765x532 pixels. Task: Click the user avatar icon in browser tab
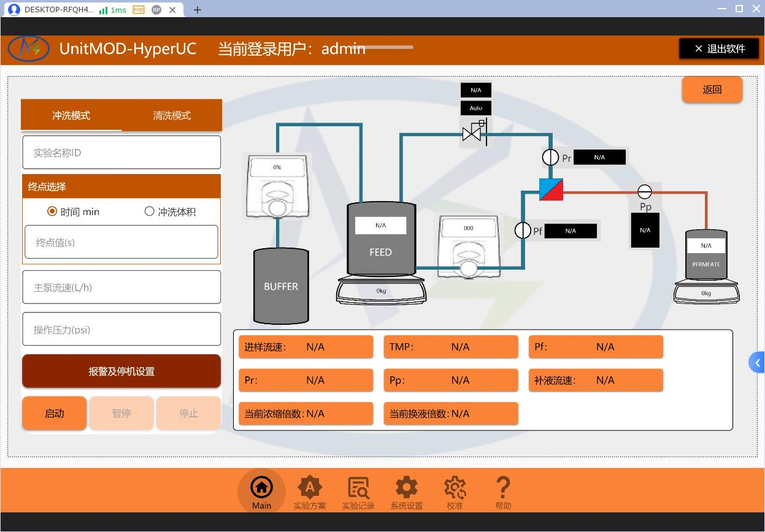pos(13,10)
